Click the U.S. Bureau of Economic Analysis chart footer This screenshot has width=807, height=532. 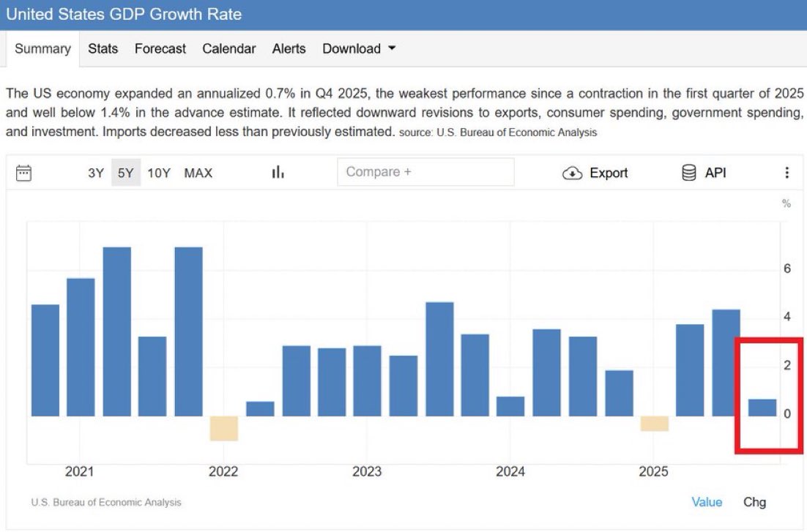(x=106, y=502)
